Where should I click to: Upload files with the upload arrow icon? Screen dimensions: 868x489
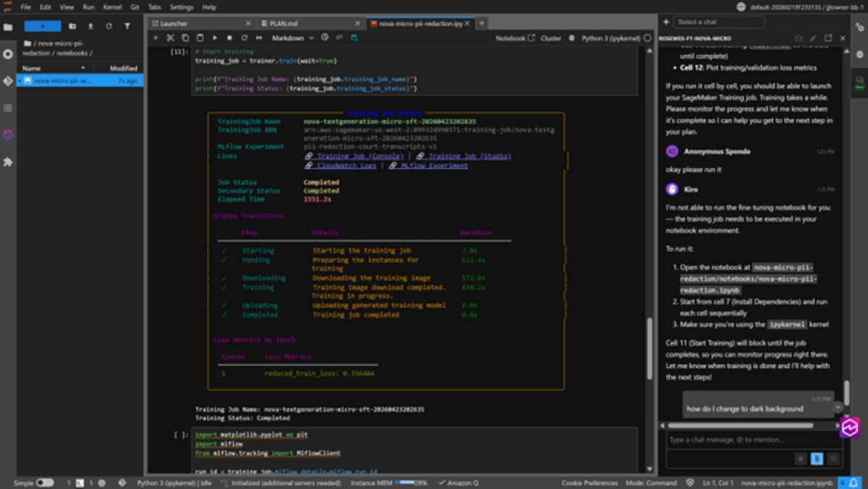[91, 26]
